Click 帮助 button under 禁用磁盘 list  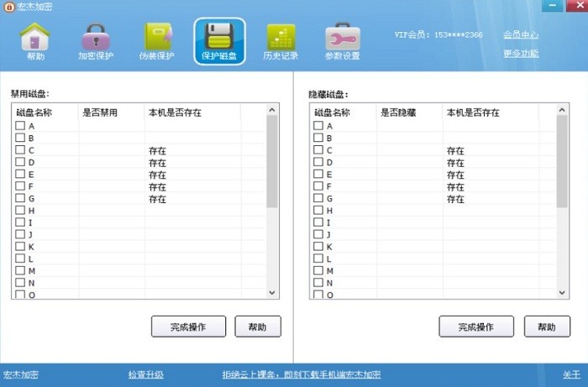(258, 327)
